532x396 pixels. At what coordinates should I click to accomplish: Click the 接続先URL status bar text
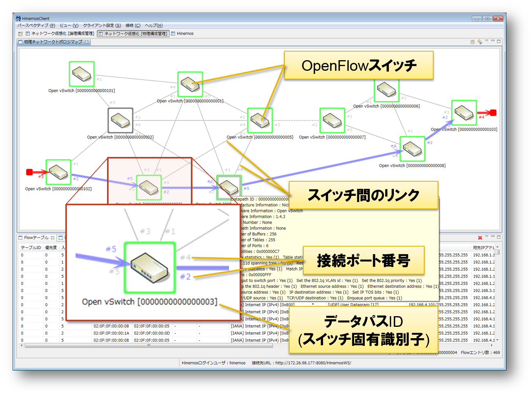coord(301,363)
